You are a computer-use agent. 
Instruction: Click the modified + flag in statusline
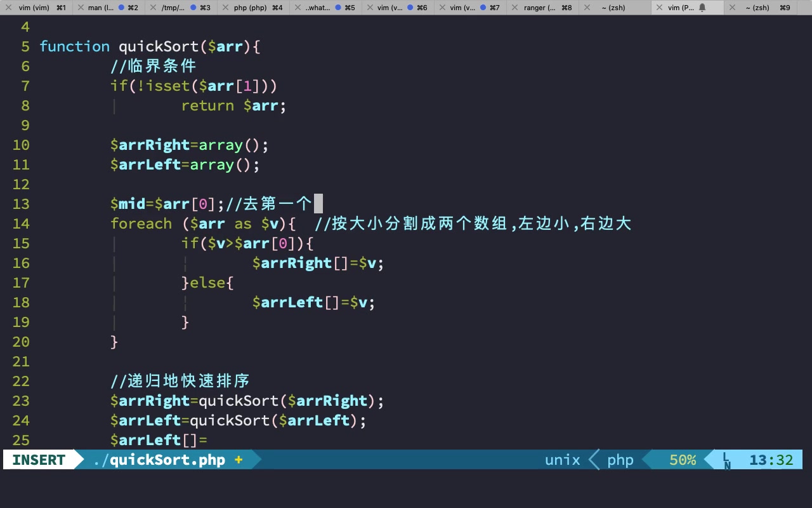(239, 460)
